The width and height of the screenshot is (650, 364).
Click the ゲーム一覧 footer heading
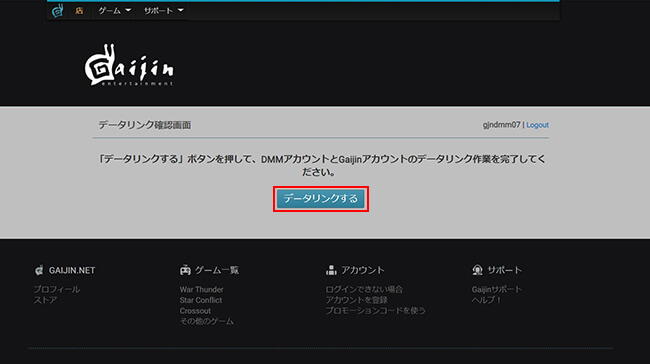[217, 270]
